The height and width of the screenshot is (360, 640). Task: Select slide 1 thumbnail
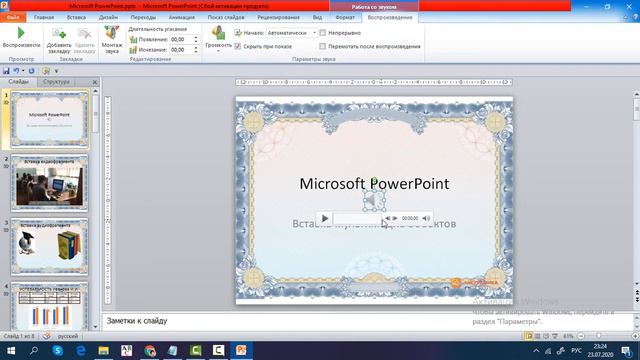[x=49, y=119]
